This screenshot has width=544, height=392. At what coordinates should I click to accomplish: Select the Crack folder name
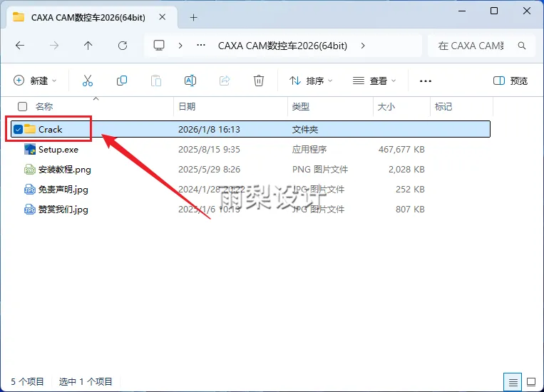(51, 130)
